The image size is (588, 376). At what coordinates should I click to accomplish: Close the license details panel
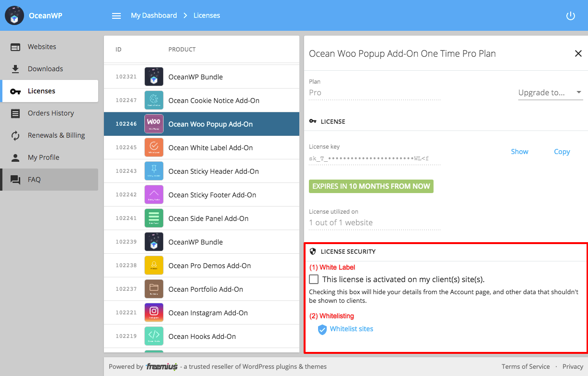pyautogui.click(x=578, y=53)
